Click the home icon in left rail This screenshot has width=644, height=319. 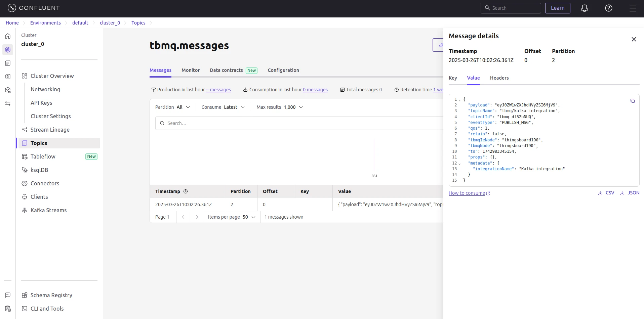coord(8,36)
